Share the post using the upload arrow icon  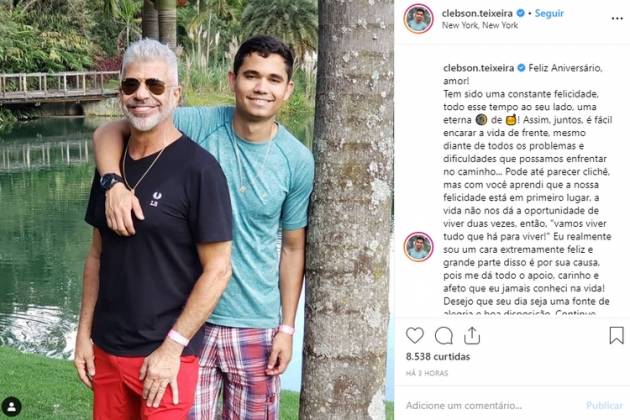(x=472, y=336)
